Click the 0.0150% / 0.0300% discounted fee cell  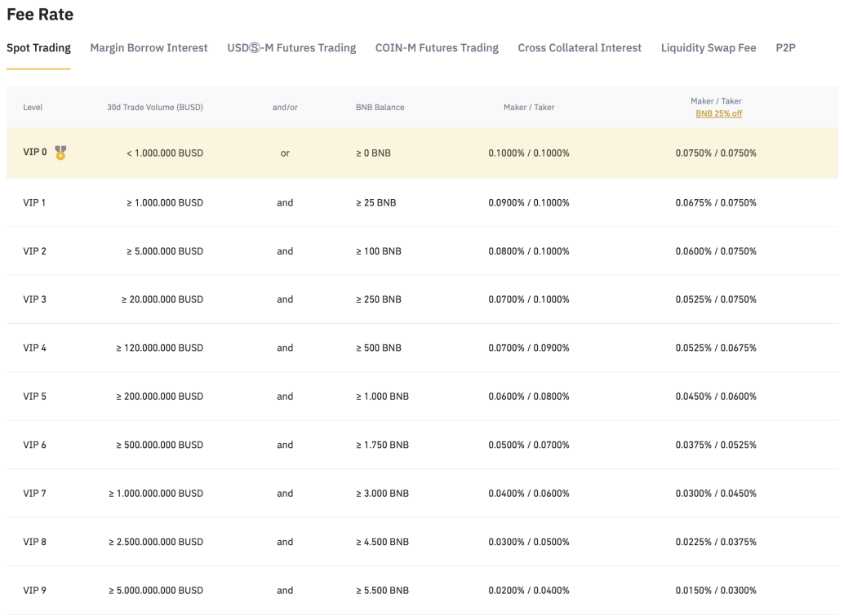716,590
